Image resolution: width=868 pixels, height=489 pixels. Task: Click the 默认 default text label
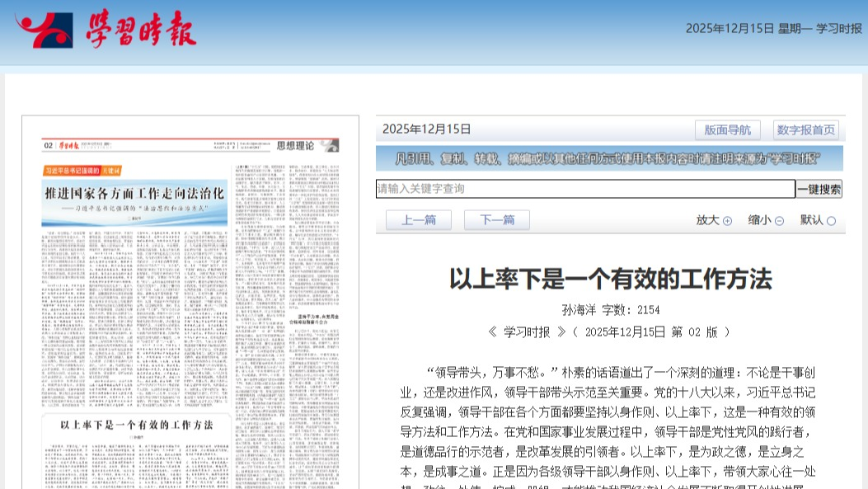click(811, 220)
